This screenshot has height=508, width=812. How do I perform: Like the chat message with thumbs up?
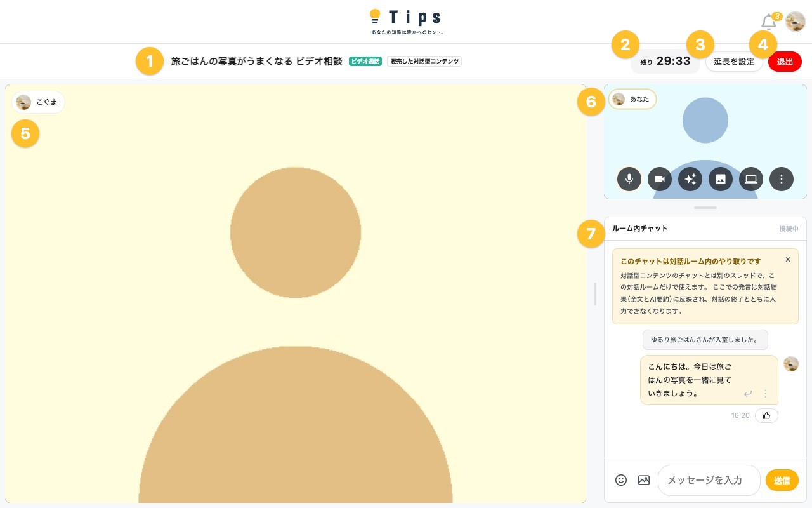tap(766, 415)
